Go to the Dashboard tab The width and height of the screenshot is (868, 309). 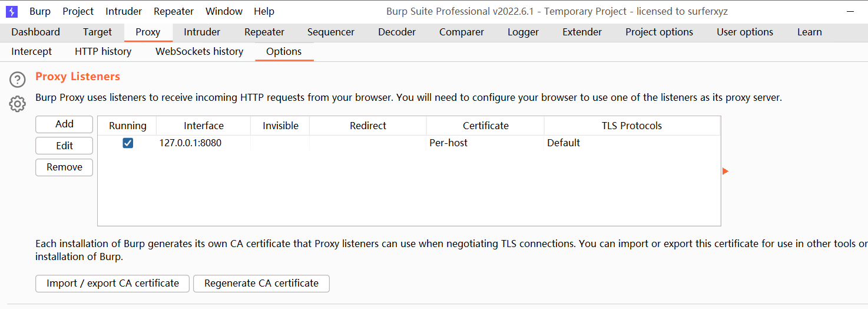coord(35,32)
